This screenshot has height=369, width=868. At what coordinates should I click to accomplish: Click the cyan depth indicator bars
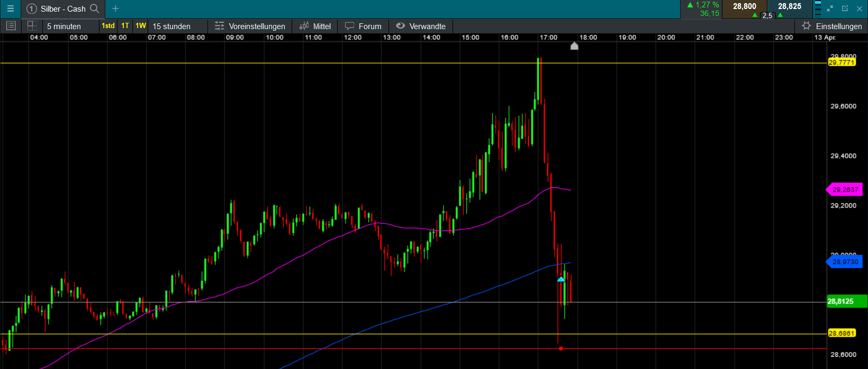(x=817, y=9)
